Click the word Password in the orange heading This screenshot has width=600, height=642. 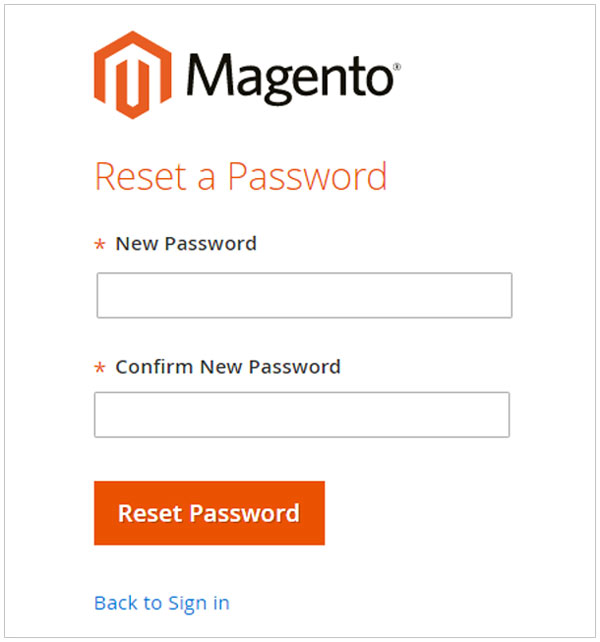point(307,177)
